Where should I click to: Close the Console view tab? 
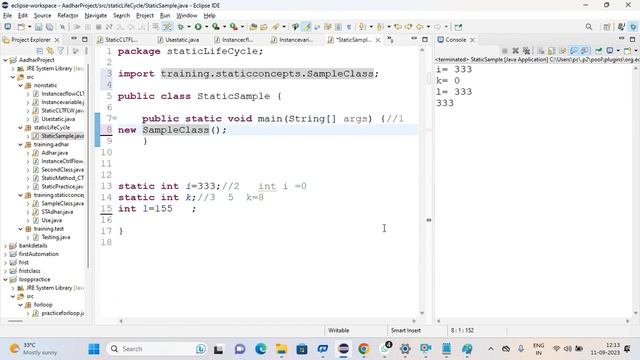[x=472, y=40]
